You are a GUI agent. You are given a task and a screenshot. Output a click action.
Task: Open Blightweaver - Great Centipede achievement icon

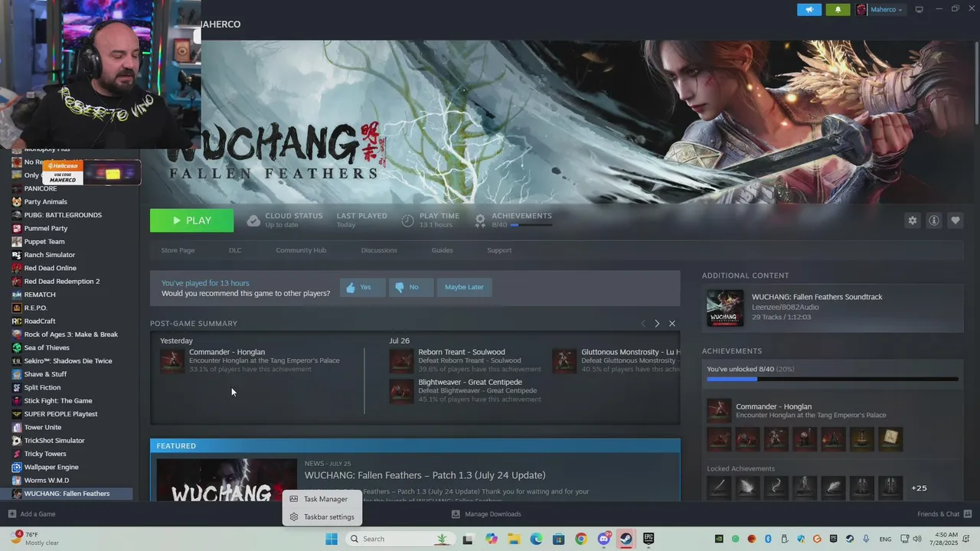(x=401, y=391)
